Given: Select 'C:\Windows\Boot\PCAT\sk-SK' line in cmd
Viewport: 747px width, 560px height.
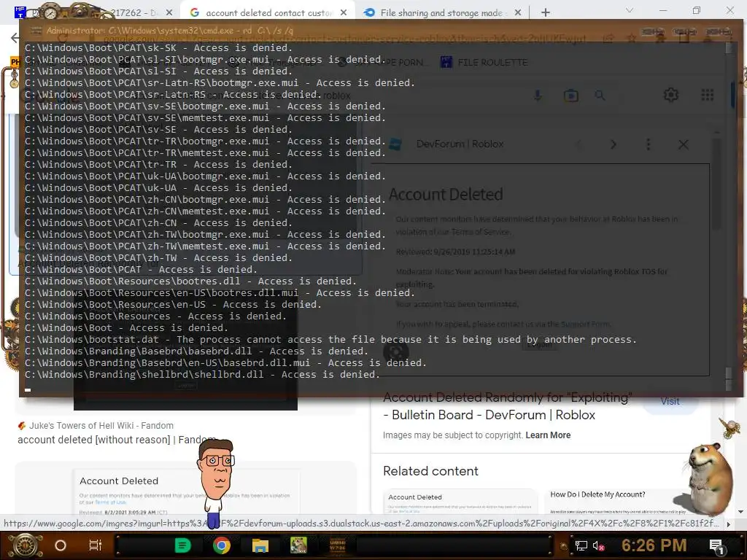Looking at the screenshot, I should point(158,48).
